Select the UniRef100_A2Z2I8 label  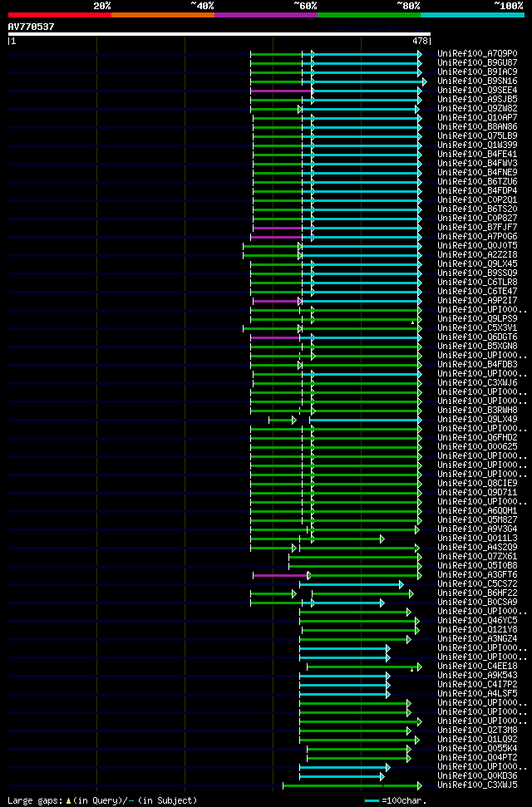(477, 255)
